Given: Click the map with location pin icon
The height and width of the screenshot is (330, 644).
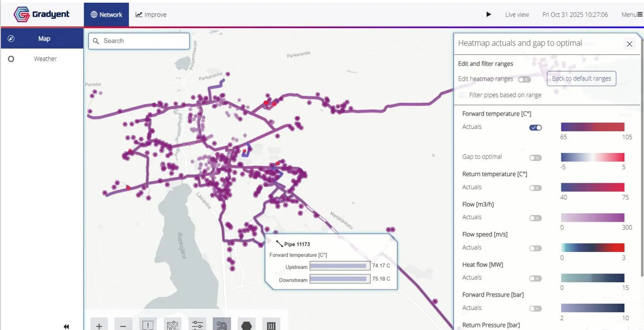Looking at the screenshot, I should (x=173, y=325).
